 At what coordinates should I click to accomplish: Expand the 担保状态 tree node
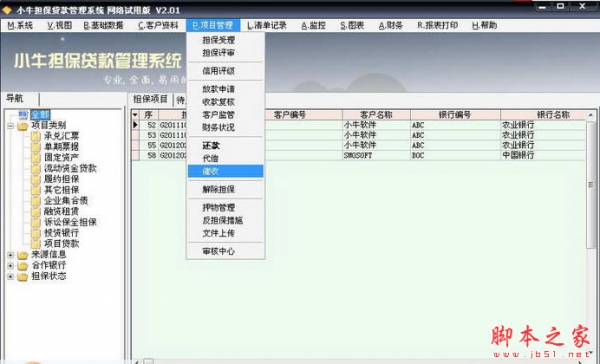(x=10, y=276)
